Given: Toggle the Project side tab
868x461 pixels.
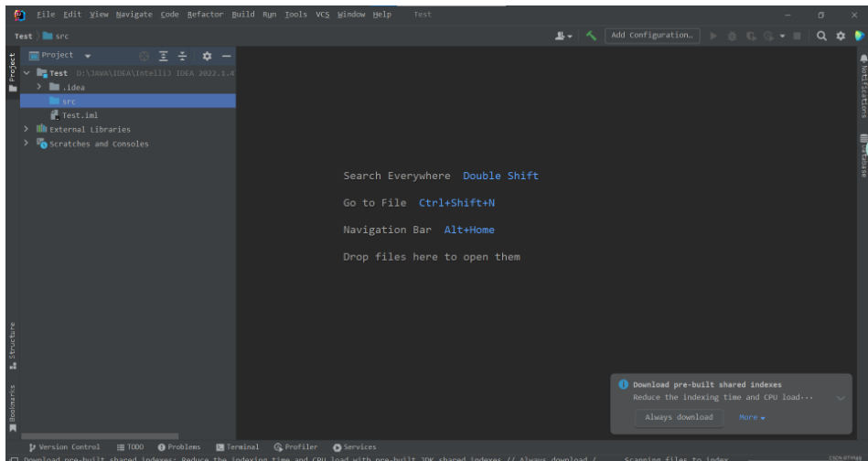Looking at the screenshot, I should click(13, 72).
